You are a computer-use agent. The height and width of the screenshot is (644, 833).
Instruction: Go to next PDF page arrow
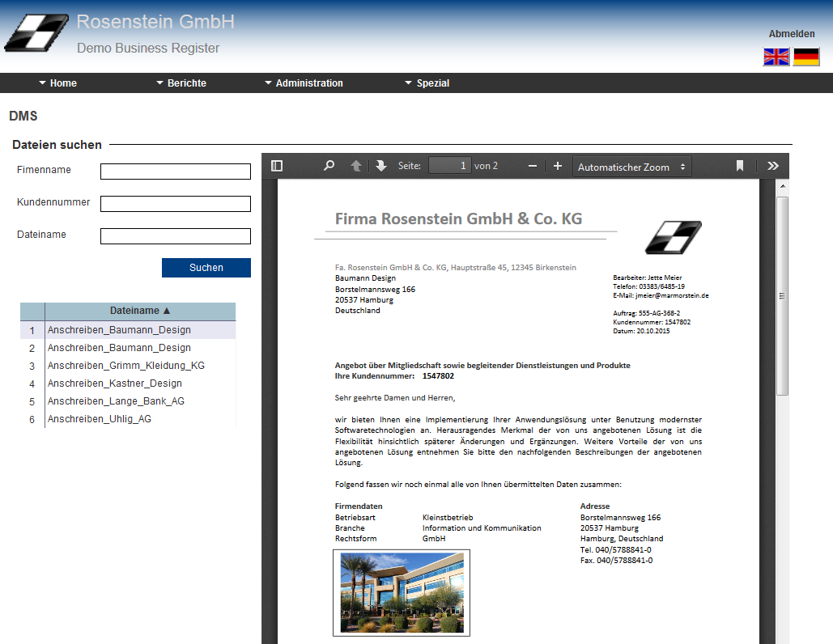(381, 166)
